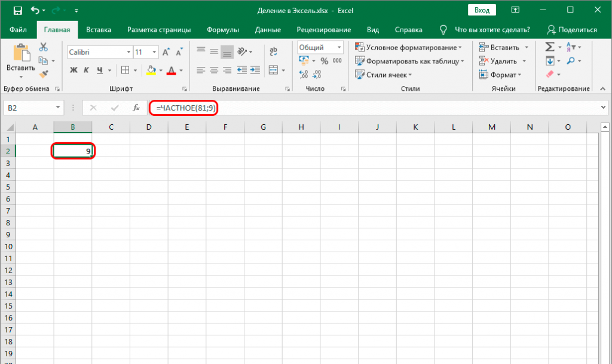Viewport: 612px width, 364px height.
Task: Click the Save icon in the title bar
Action: (x=17, y=11)
